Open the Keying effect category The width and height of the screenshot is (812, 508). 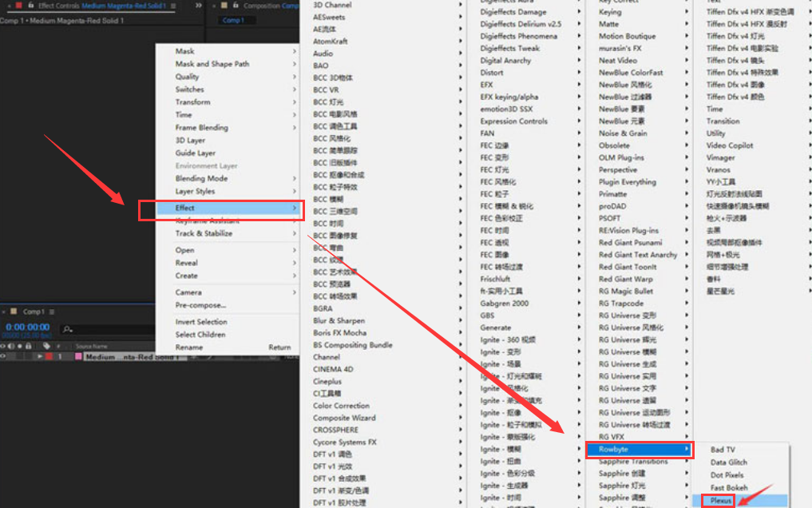[639, 12]
